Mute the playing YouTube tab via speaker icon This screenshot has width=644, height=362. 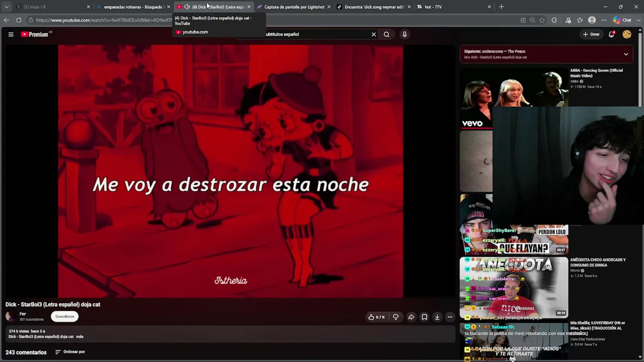[x=187, y=7]
